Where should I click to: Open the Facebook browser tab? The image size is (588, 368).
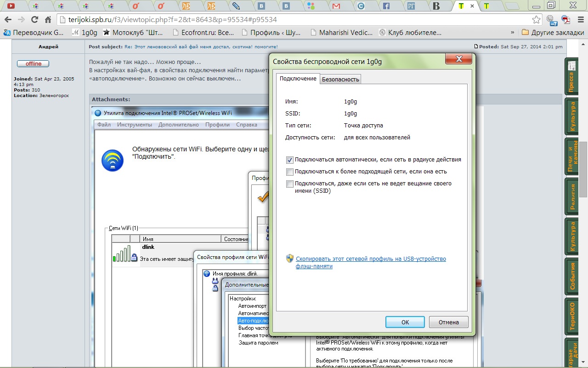(386, 6)
